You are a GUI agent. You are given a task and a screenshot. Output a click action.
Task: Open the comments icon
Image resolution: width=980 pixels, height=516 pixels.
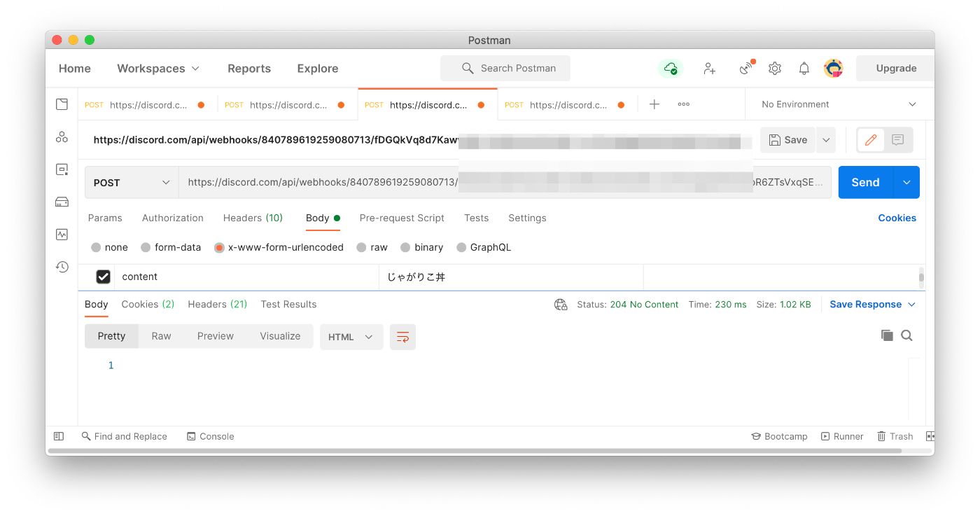(898, 140)
